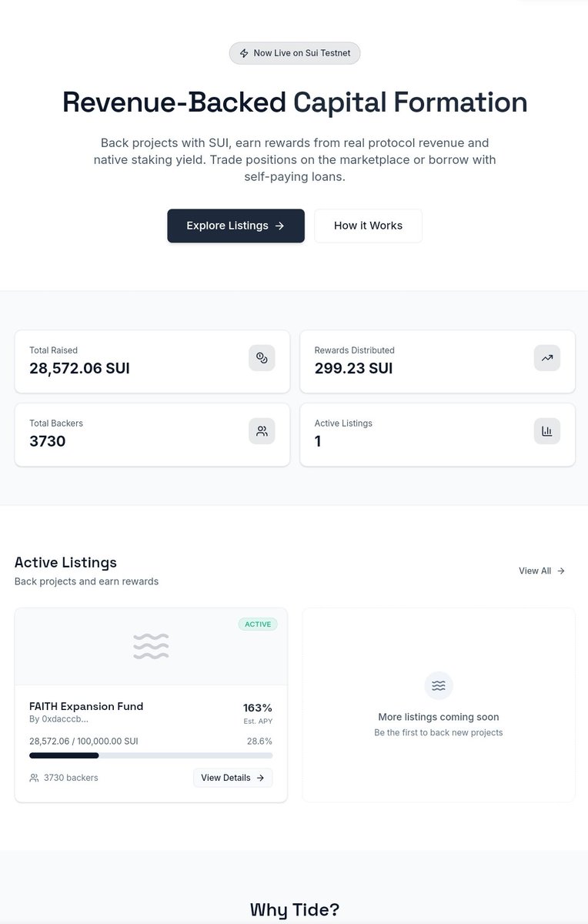This screenshot has width=588, height=924.
Task: Click the 28.6% progress percentage
Action: tap(259, 741)
